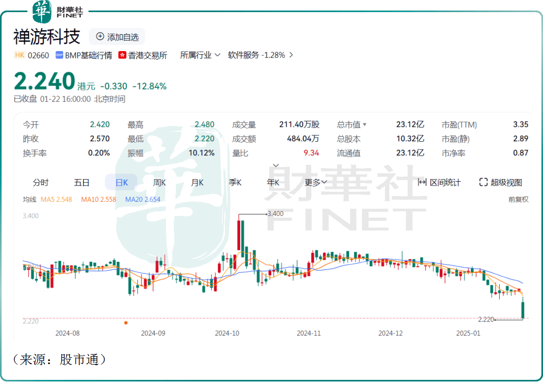The height and width of the screenshot is (392, 543).
Task: Click the 添加自选 add-to-watchlist button
Action: click(x=117, y=37)
